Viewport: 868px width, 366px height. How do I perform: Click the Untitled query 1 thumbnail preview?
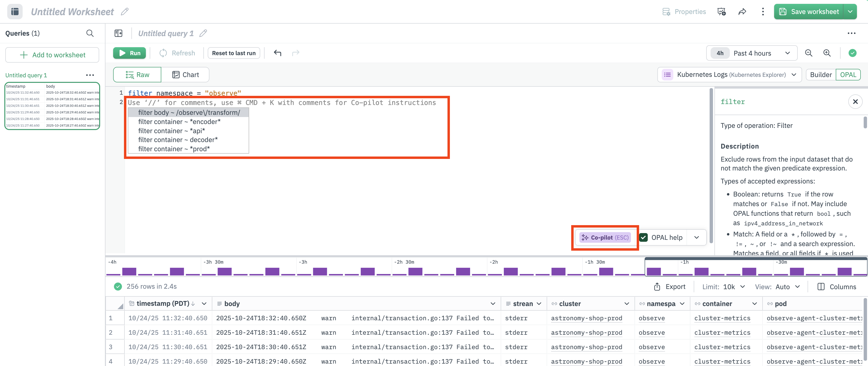pos(52,106)
